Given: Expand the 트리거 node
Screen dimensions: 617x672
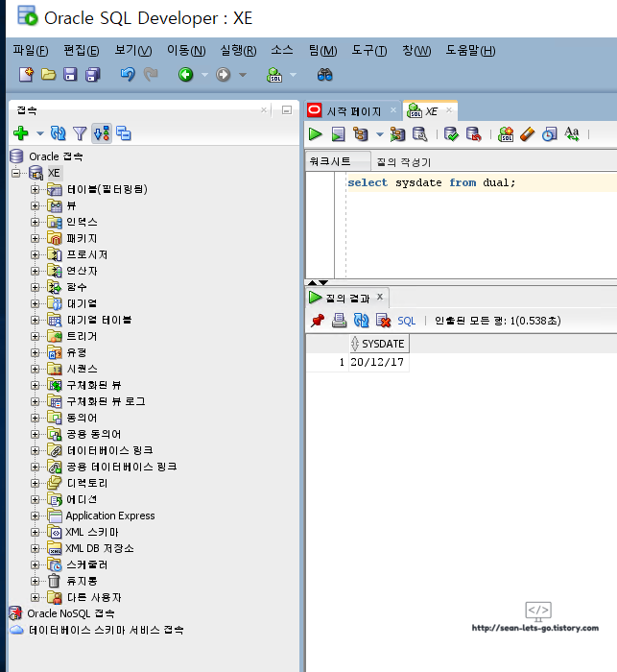Looking at the screenshot, I should pyautogui.click(x=36, y=336).
